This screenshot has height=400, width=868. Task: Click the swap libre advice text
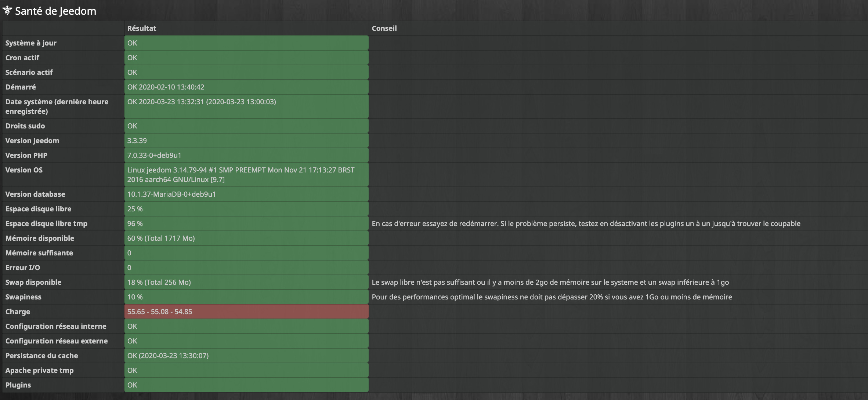pos(550,282)
